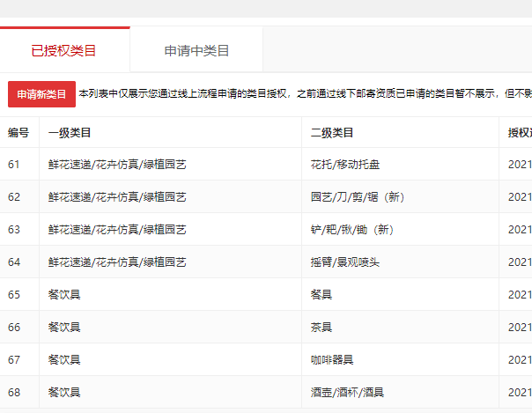Click the 一级类目 column header
Image resolution: width=532 pixels, height=413 pixels.
(x=70, y=133)
